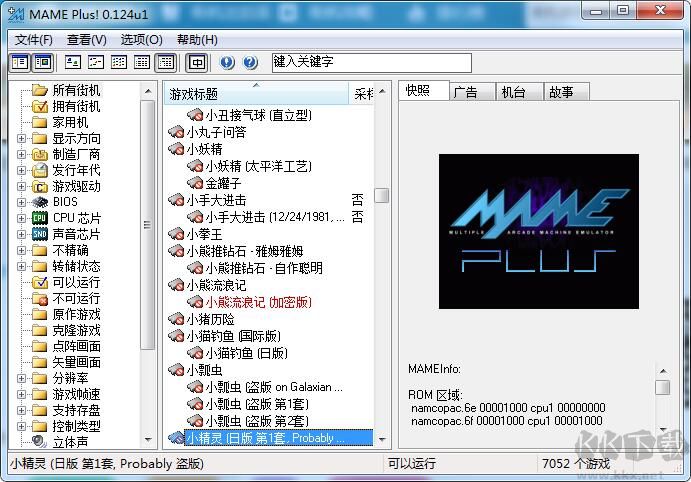Switch to grouped view icon
This screenshot has height=482, width=691.
(165, 62)
